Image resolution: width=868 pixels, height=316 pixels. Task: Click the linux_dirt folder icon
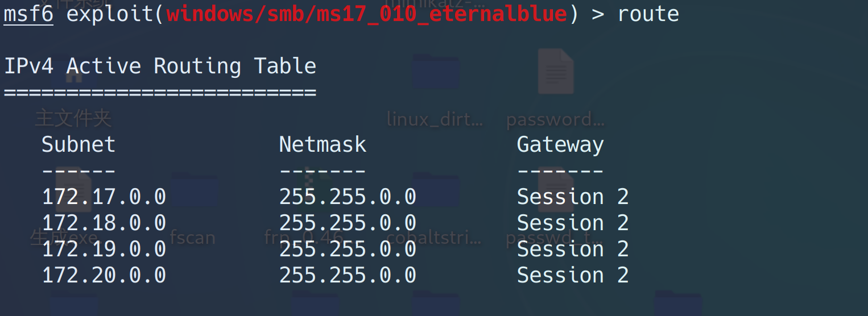(x=435, y=71)
